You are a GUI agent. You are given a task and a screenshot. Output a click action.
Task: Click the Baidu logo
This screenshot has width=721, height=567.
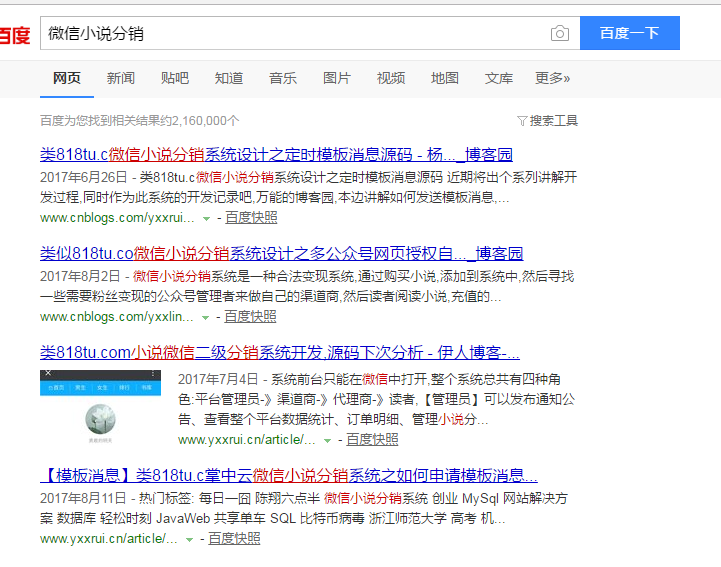15,35
